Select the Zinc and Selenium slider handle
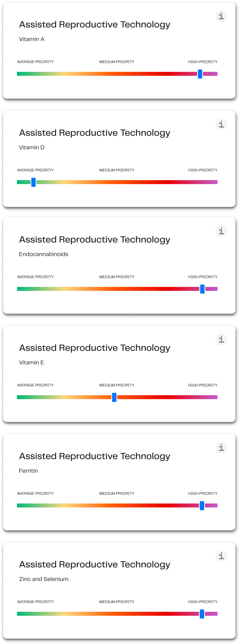This screenshot has height=644, width=240. tap(202, 614)
